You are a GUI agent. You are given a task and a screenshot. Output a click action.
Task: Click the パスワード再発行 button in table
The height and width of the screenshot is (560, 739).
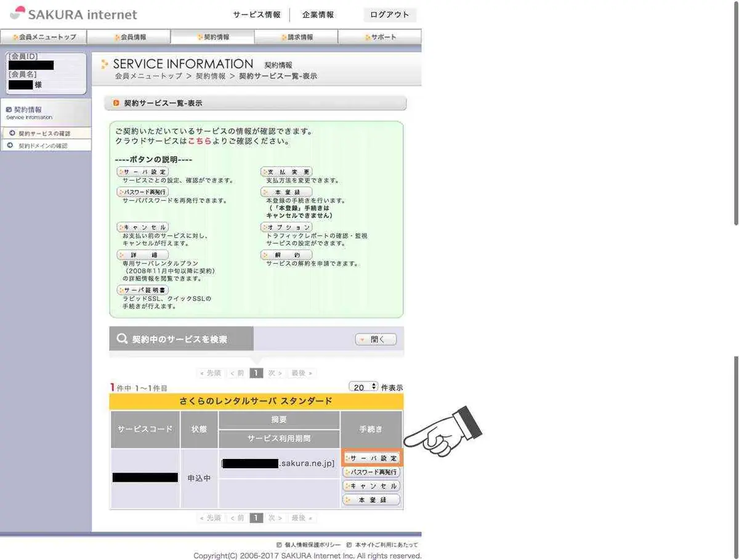pos(371,472)
